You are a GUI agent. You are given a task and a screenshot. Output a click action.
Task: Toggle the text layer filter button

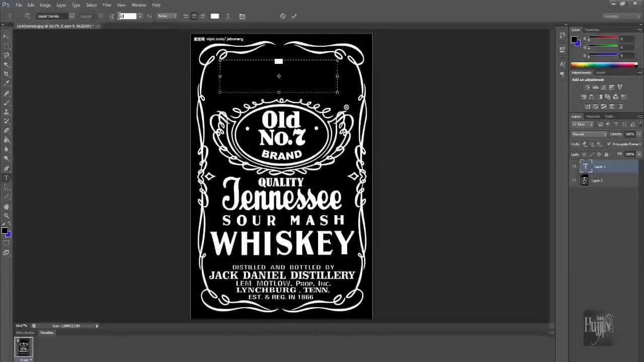(x=616, y=124)
